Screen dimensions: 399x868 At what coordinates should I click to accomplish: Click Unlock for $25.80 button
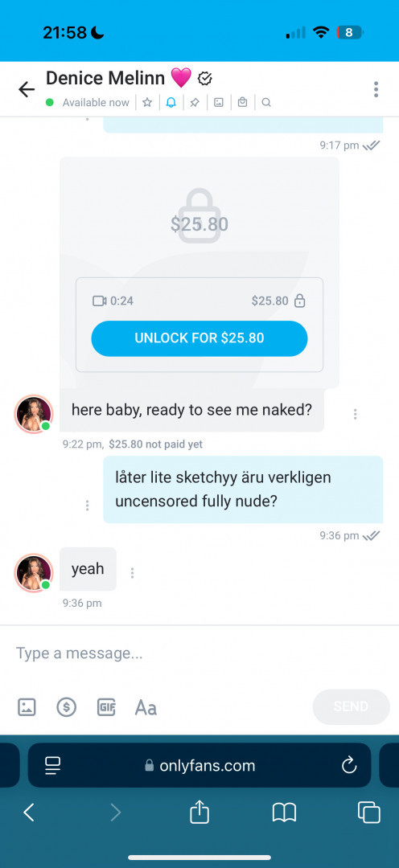click(199, 338)
